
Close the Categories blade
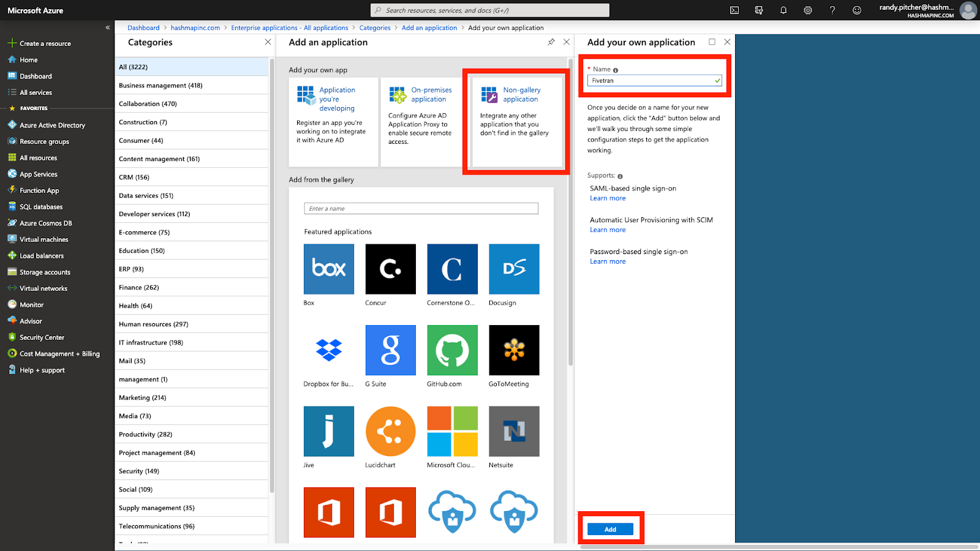[x=268, y=42]
